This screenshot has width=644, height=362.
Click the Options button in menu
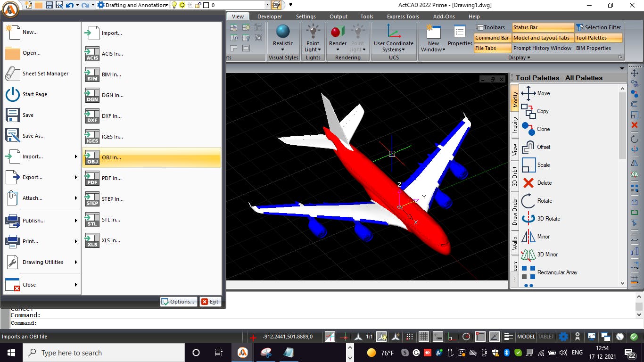pos(178,302)
